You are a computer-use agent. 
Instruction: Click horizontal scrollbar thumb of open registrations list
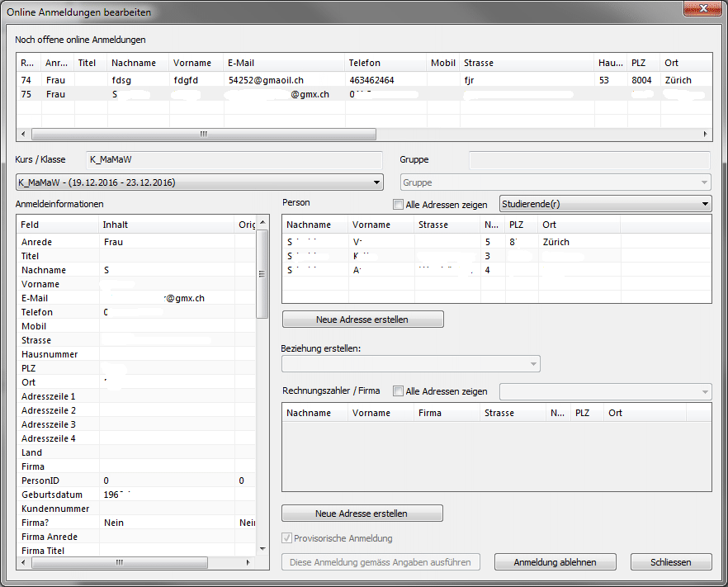pyautogui.click(x=203, y=134)
